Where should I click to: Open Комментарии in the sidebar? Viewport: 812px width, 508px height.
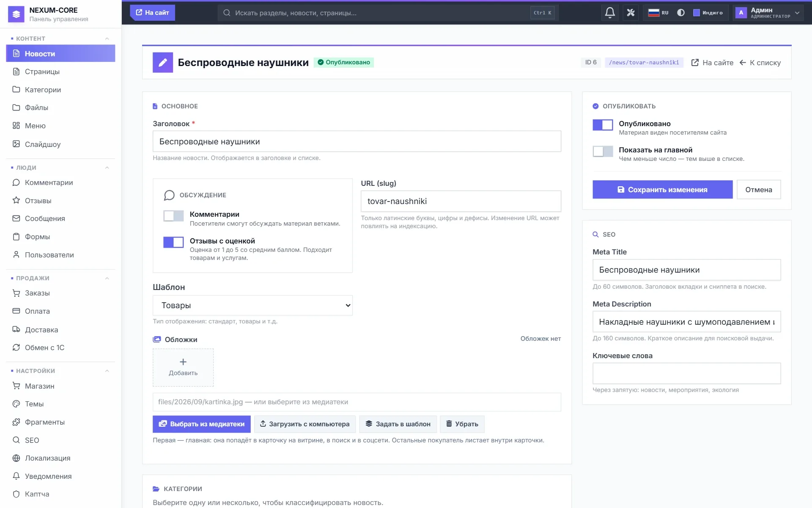click(60, 182)
